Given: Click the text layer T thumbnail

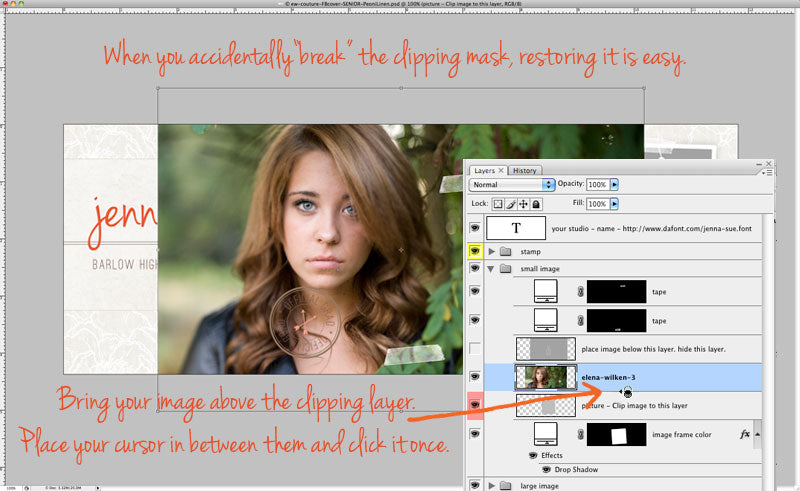Looking at the screenshot, I should click(x=515, y=228).
